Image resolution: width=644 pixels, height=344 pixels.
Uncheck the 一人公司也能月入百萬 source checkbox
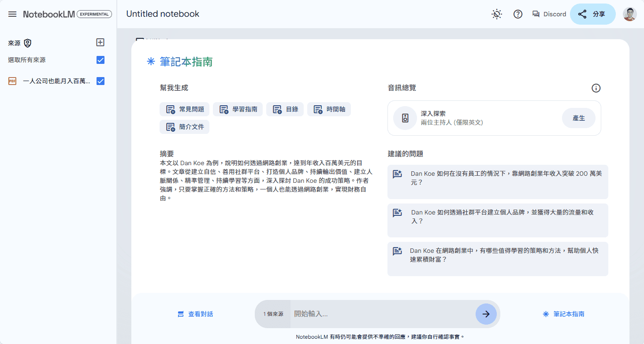click(x=101, y=81)
